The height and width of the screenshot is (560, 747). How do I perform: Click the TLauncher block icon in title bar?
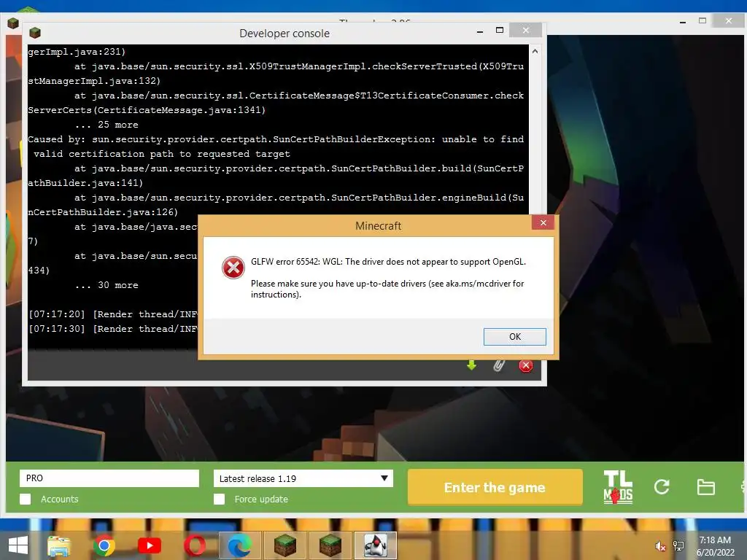coord(13,23)
